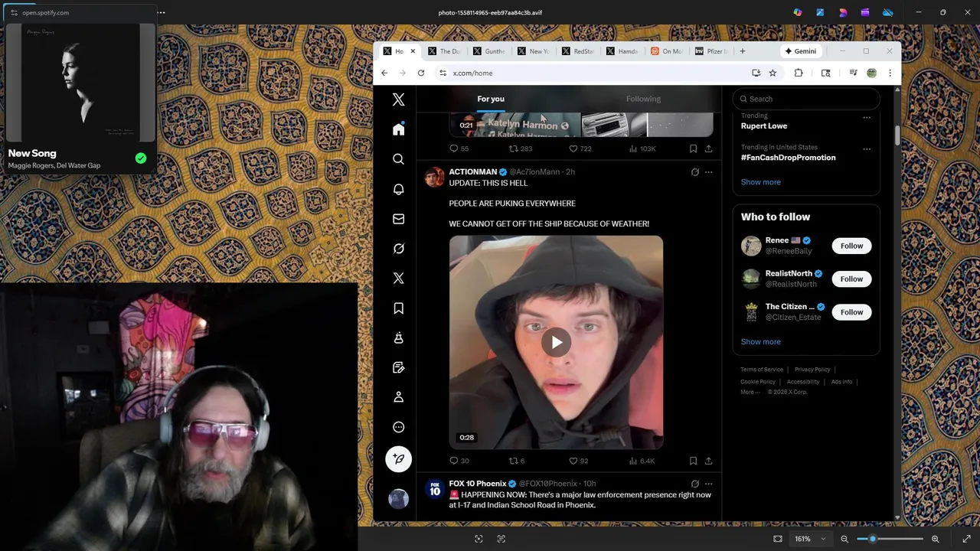Switch to Following tab
Image resolution: width=980 pixels, height=551 pixels.
(643, 99)
